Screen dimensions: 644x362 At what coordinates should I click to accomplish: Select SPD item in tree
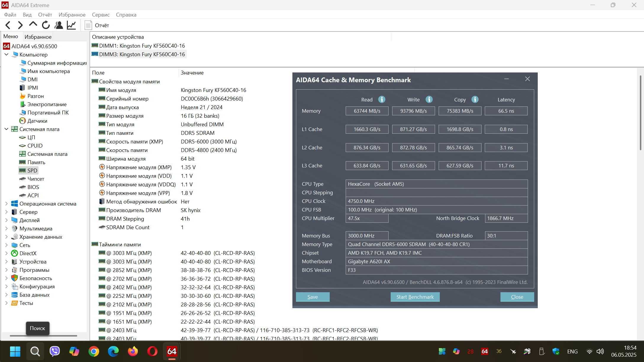pyautogui.click(x=32, y=170)
